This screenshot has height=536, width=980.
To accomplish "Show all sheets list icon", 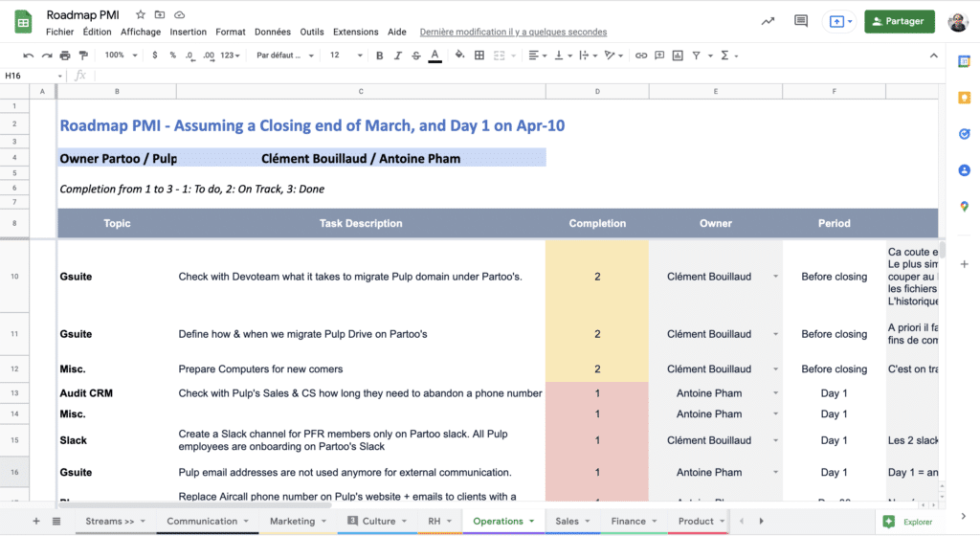I will 56,521.
